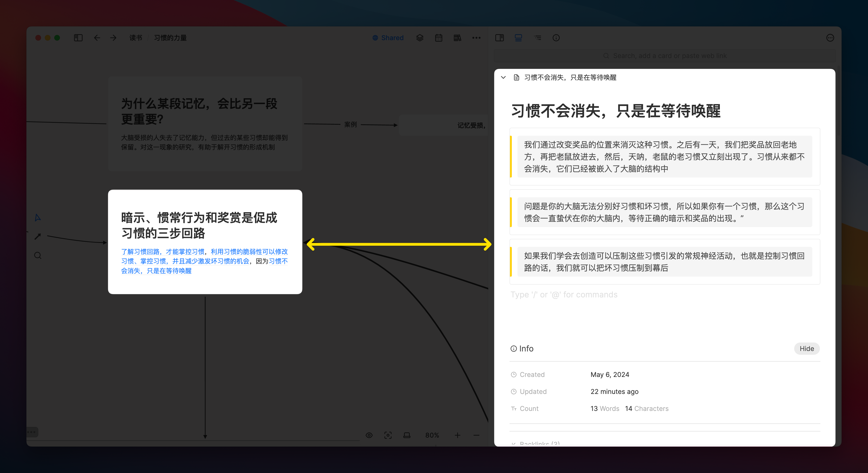Click the Info section heading
The height and width of the screenshot is (473, 868).
coord(522,349)
